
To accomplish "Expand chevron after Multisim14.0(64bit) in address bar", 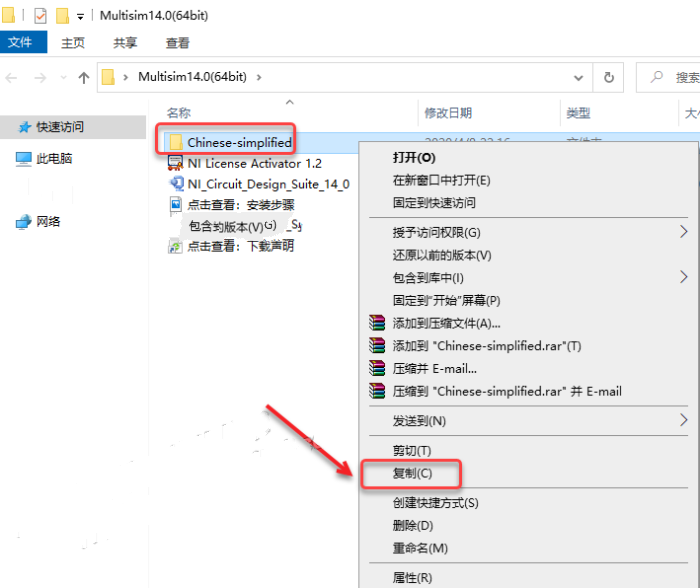I will tap(259, 77).
